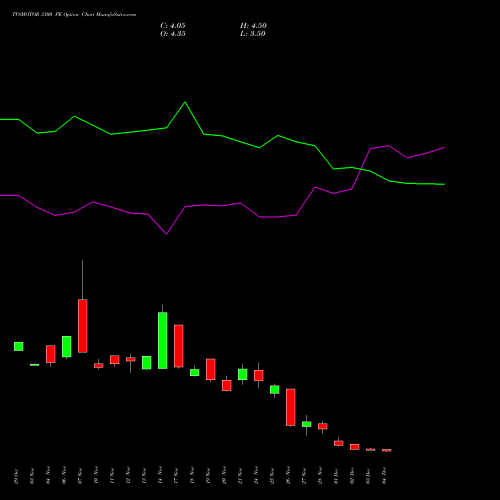Click the '04 Nov' date label

[x=48, y=476]
